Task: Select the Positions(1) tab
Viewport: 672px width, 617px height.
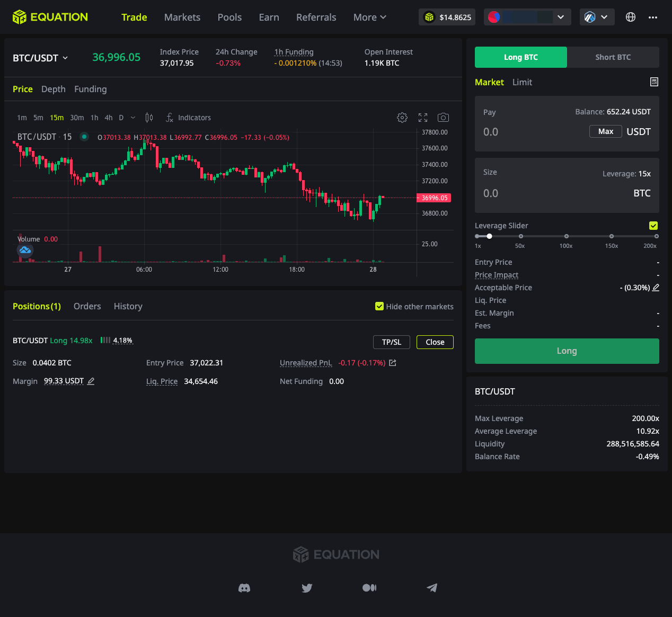Action: coord(37,306)
